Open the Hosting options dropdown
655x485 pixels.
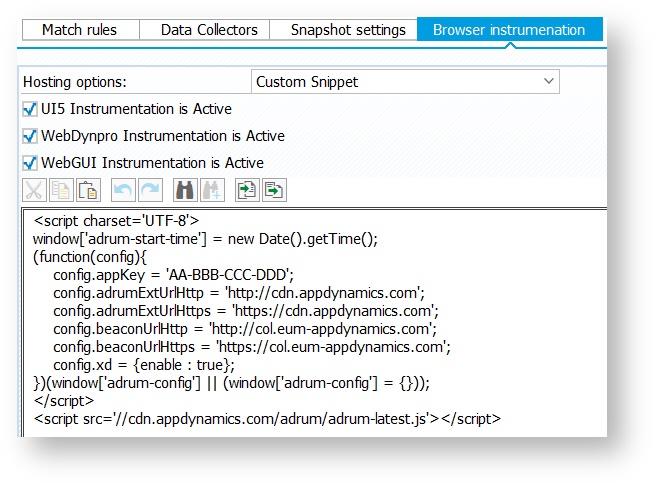pyautogui.click(x=405, y=81)
